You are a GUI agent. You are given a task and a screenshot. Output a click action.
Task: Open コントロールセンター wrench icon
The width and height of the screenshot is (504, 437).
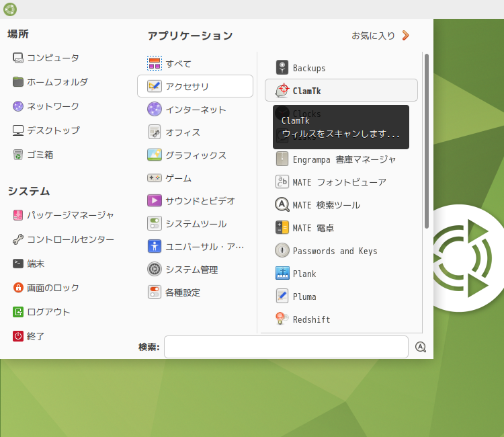[18, 239]
